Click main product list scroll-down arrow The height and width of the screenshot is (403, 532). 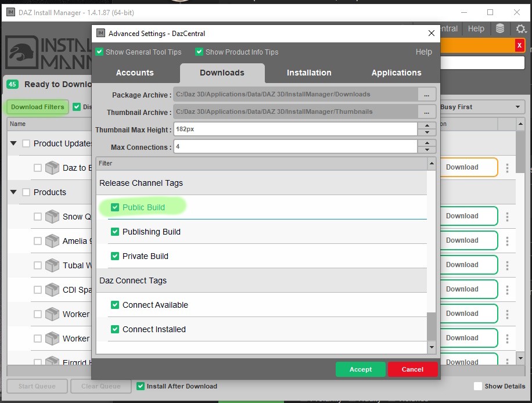pyautogui.click(x=520, y=358)
